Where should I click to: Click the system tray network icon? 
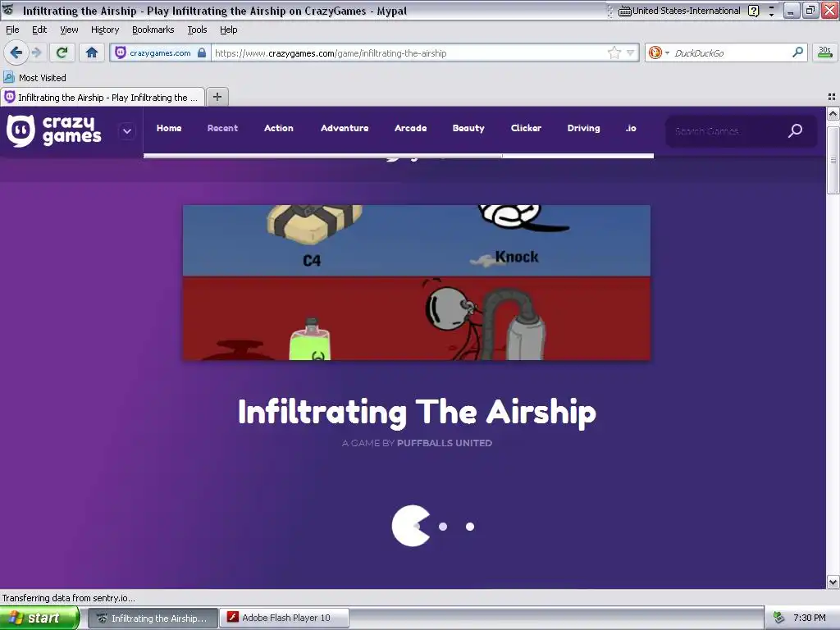tap(779, 618)
